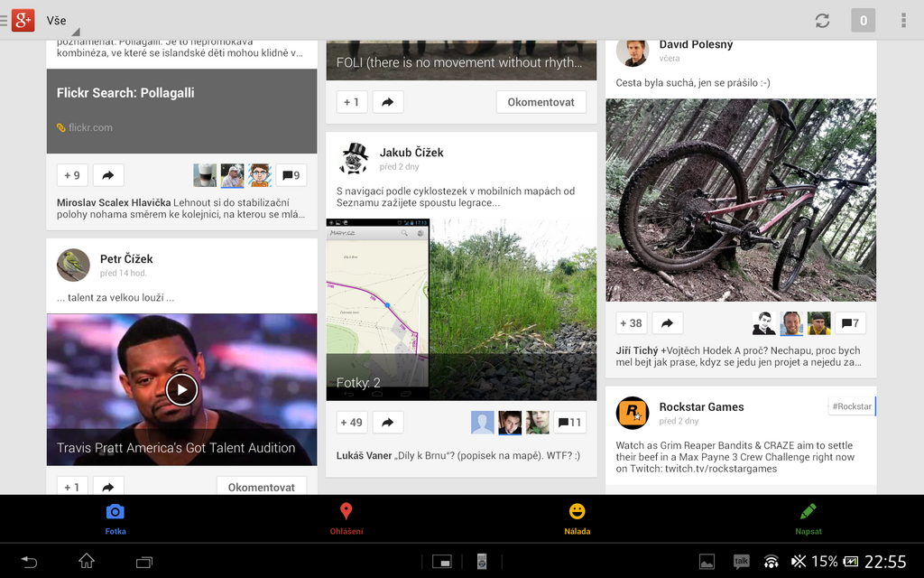
Task: Tap the refresh icon in the top bar
Action: pos(822,20)
